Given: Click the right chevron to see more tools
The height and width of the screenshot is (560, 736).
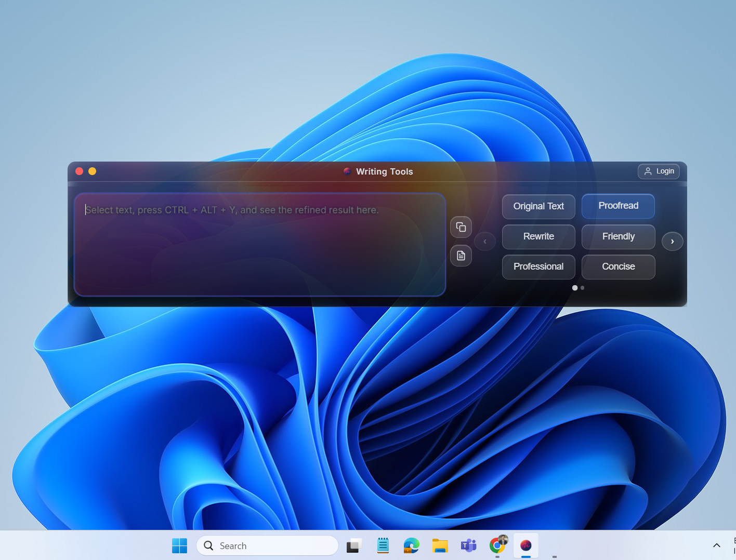Looking at the screenshot, I should pos(672,241).
